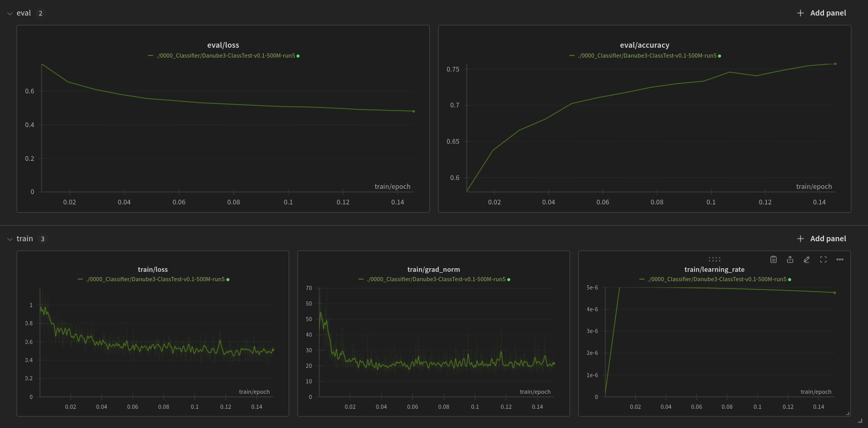Click the train section title
Screen dimensions: 868x428
pyautogui.click(x=25, y=239)
